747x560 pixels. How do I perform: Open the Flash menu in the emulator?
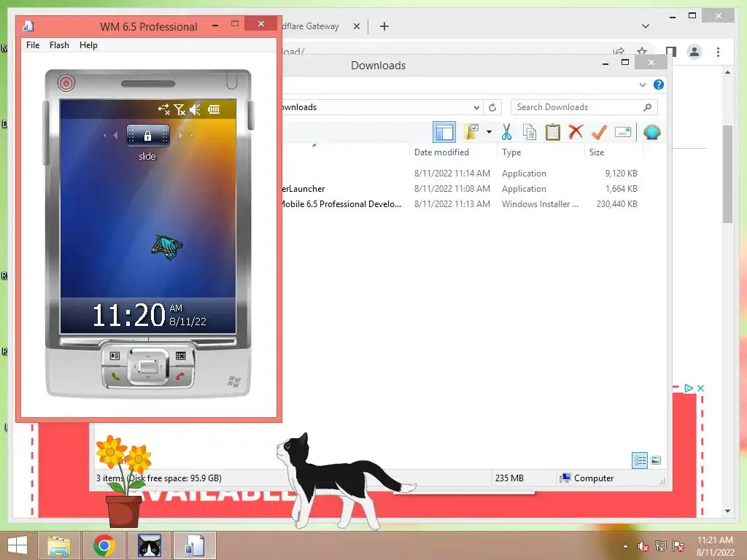(x=59, y=45)
